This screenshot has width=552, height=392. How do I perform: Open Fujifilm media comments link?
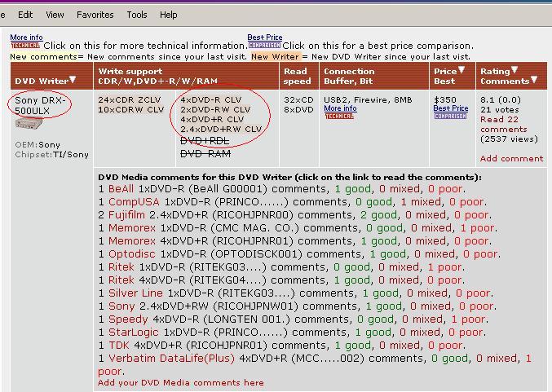[126, 215]
